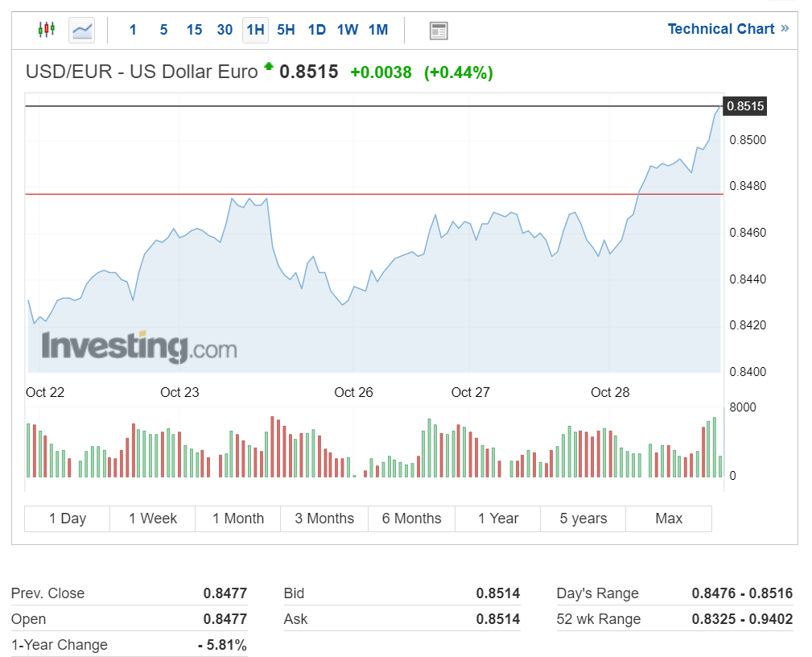The image size is (812, 657).
Task: Click the Ask label
Action: tap(295, 619)
